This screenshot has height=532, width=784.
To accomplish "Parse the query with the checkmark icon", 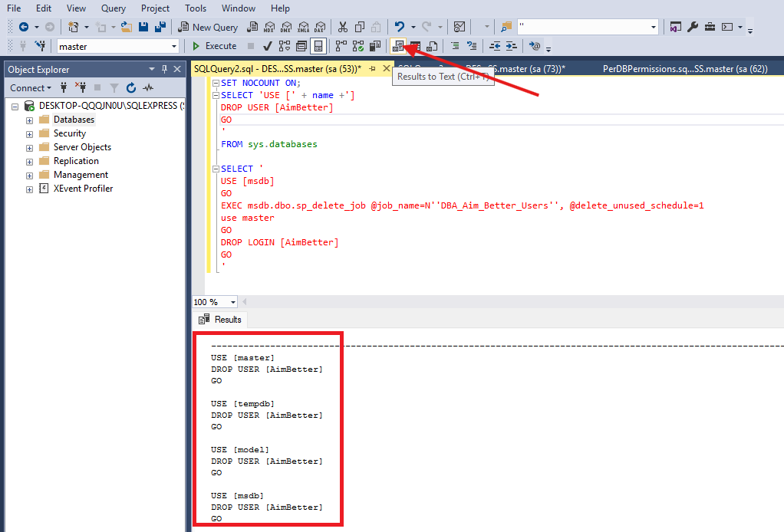I will click(268, 47).
